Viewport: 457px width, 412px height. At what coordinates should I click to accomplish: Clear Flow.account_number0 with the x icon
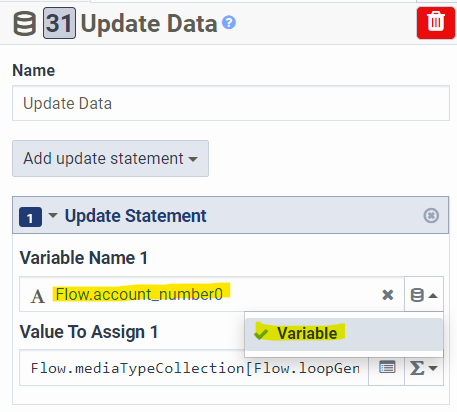click(x=388, y=295)
